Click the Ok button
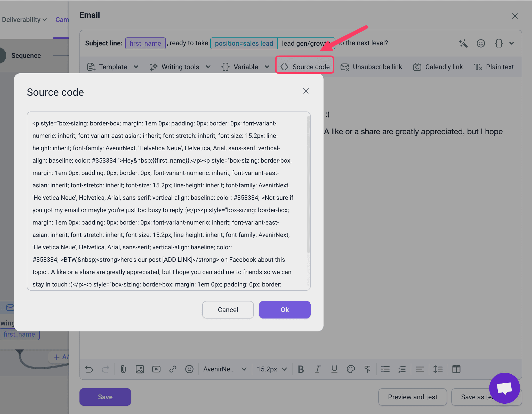This screenshot has width=532, height=414. [x=285, y=310]
